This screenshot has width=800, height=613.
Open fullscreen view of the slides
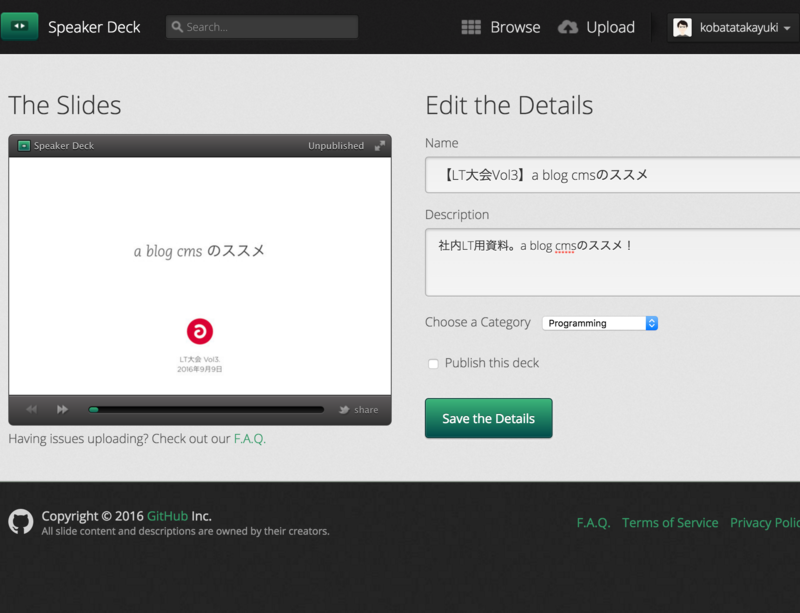[380, 146]
